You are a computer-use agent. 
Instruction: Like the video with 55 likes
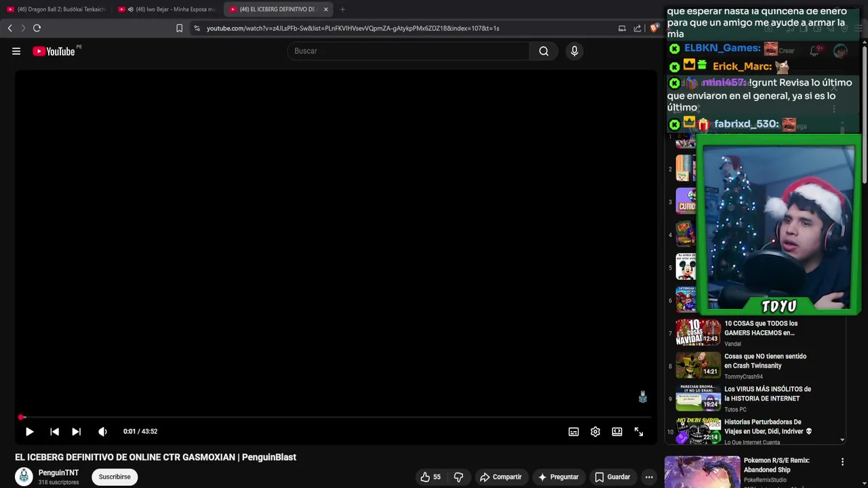point(431,477)
